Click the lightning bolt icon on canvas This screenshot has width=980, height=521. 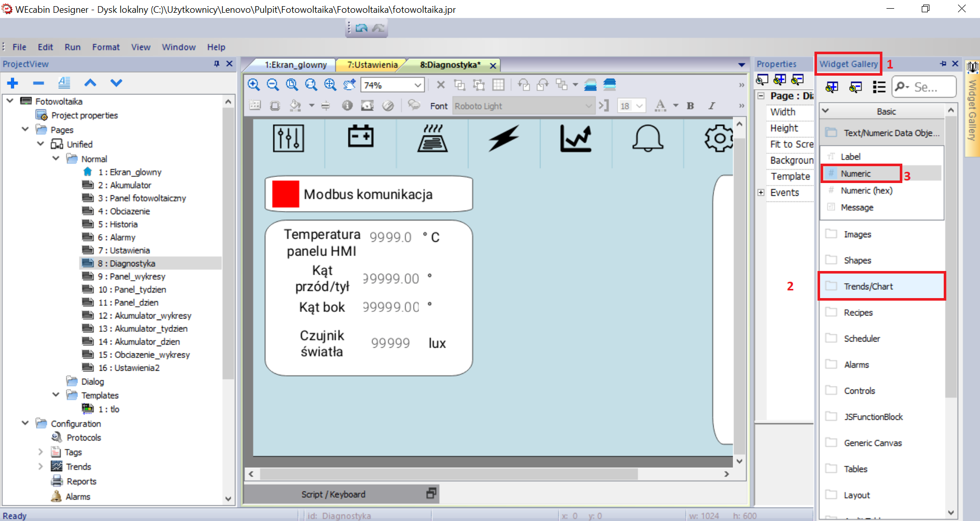click(x=504, y=138)
